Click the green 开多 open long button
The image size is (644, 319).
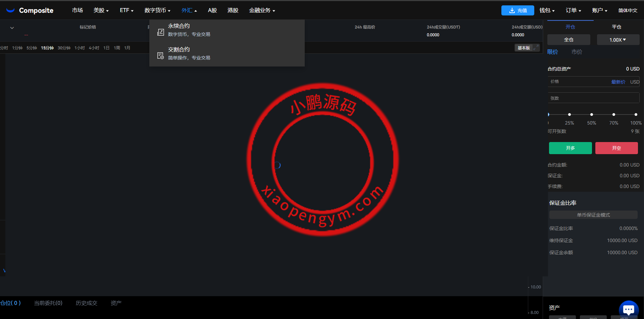pos(570,148)
